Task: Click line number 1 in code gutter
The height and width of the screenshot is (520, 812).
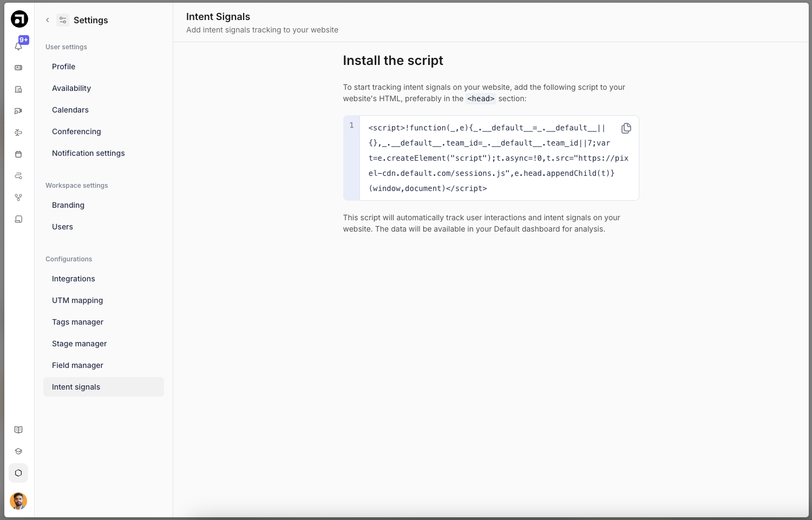Action: tap(351, 126)
